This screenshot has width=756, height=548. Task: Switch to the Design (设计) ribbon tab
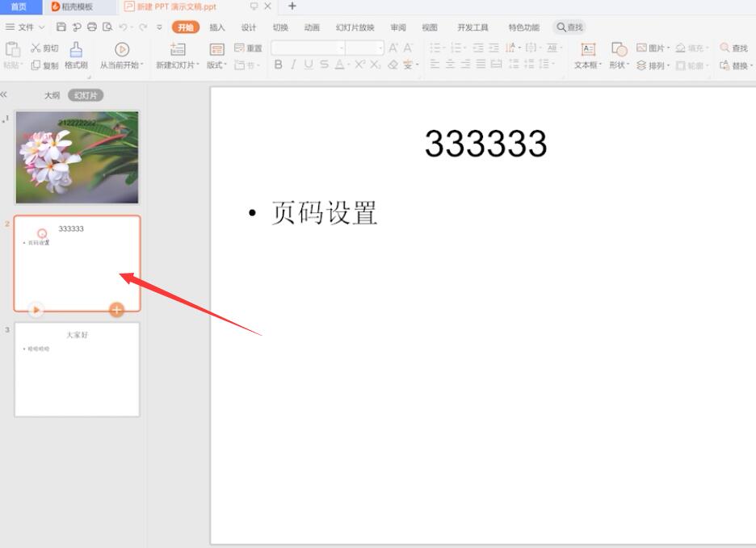[x=249, y=27]
